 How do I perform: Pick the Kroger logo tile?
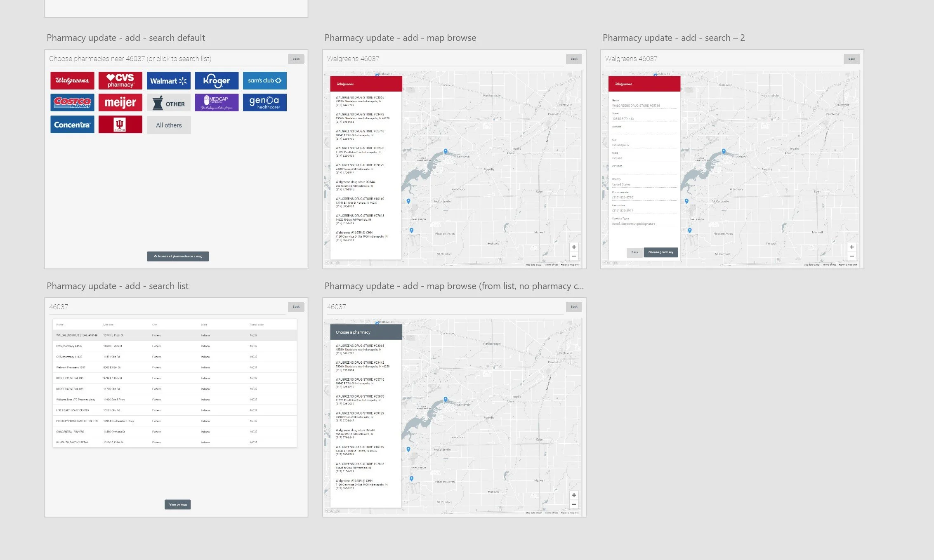click(217, 80)
